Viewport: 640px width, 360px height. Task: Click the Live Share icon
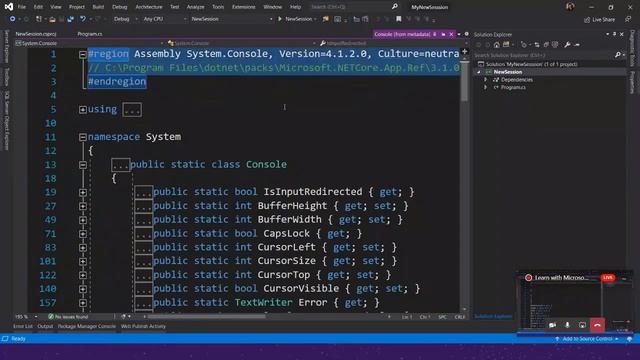click(x=587, y=20)
